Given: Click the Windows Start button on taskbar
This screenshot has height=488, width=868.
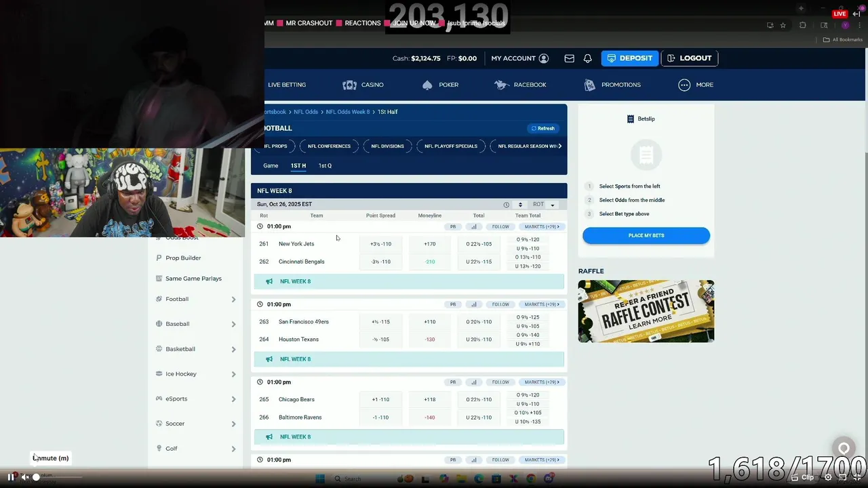Looking at the screenshot, I should pyautogui.click(x=320, y=479).
